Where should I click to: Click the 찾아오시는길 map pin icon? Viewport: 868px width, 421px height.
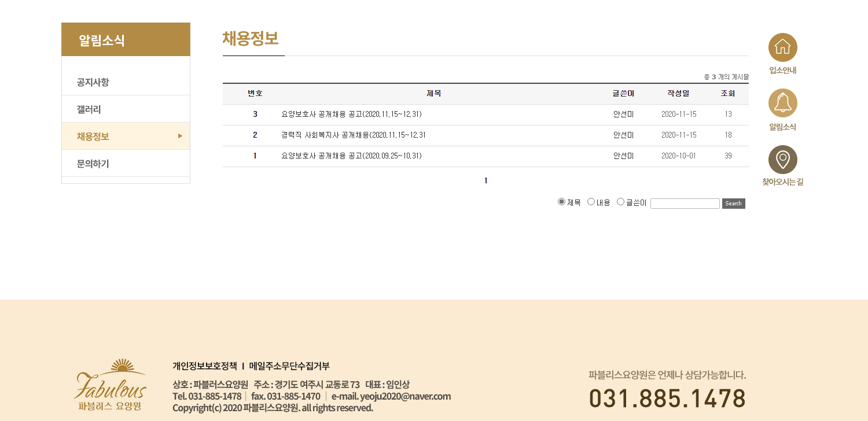point(782,160)
